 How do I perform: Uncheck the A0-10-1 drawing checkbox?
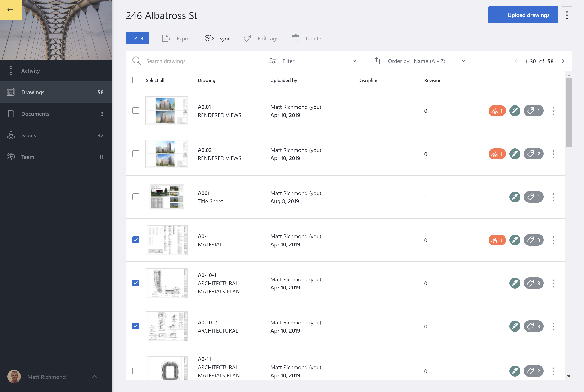(136, 283)
